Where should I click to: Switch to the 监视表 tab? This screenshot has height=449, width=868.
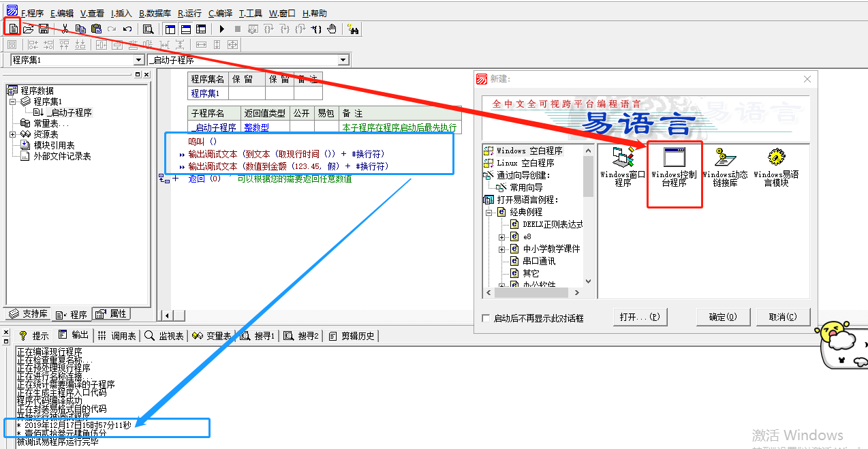click(x=164, y=336)
